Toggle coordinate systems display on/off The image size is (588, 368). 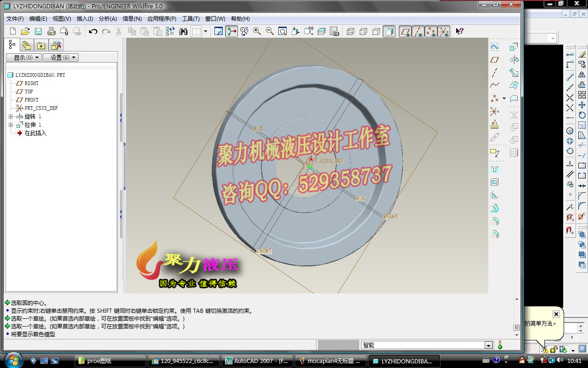pyautogui.click(x=444, y=31)
